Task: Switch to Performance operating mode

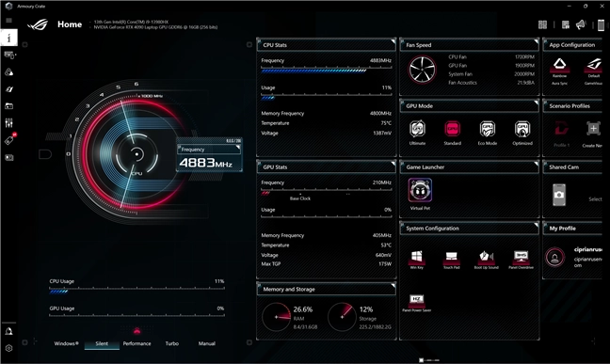Action: pyautogui.click(x=136, y=344)
